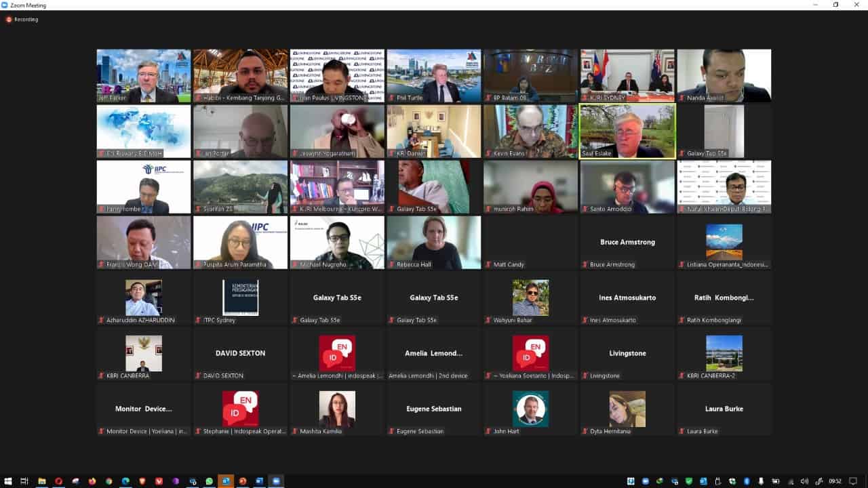
Task: Click the taskbar clock showing 09:52
Action: click(835, 481)
